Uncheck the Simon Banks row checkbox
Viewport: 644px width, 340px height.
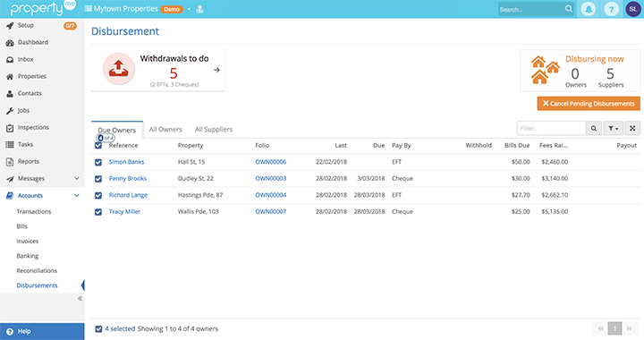tap(98, 162)
